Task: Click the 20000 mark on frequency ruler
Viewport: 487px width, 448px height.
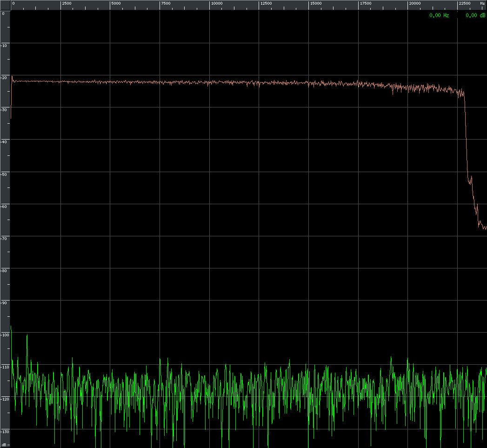Action: tap(415, 3)
